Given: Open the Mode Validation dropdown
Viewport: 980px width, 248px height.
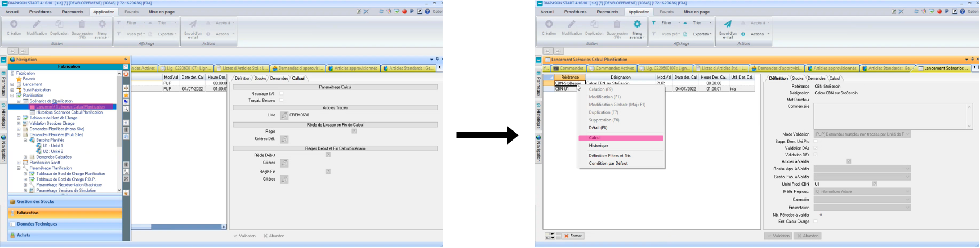Looking at the screenshot, I should click(x=907, y=134).
